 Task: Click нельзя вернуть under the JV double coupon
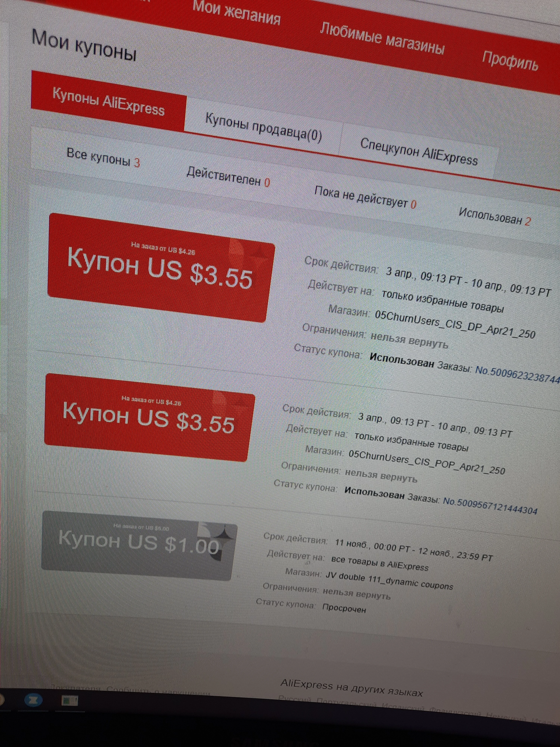point(357,594)
